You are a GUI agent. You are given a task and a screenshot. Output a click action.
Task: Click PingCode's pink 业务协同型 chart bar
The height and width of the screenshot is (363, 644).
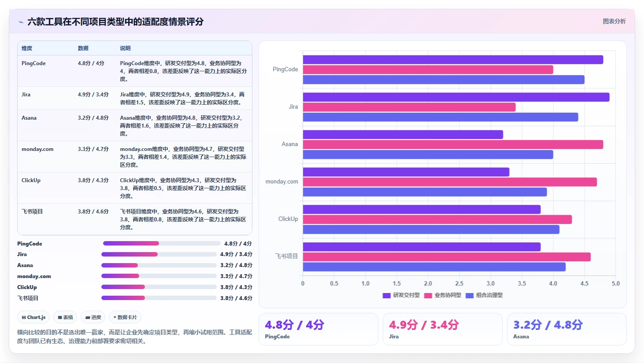point(428,70)
